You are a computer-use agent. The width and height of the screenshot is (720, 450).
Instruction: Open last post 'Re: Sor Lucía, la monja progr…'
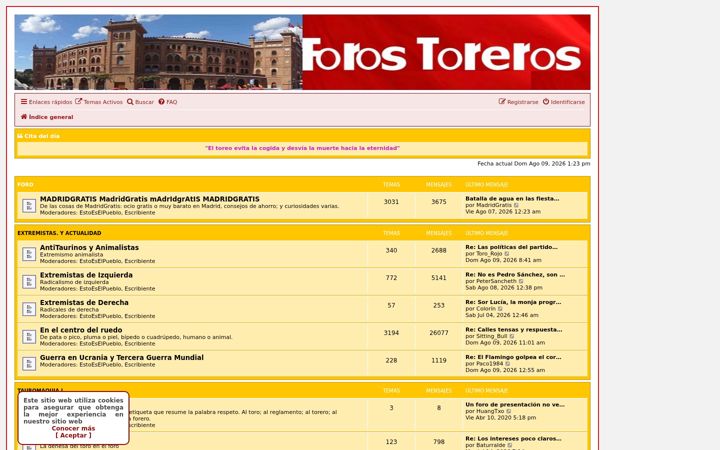pos(513,302)
